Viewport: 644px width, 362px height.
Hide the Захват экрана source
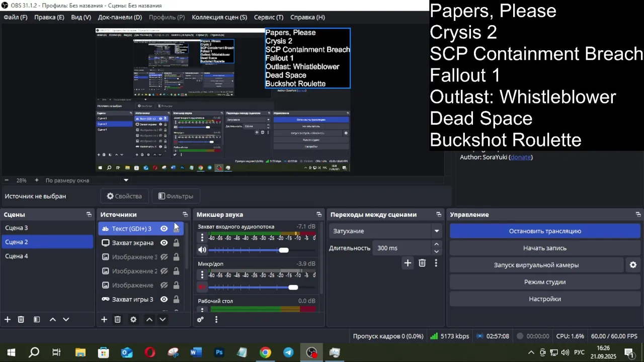click(164, 243)
